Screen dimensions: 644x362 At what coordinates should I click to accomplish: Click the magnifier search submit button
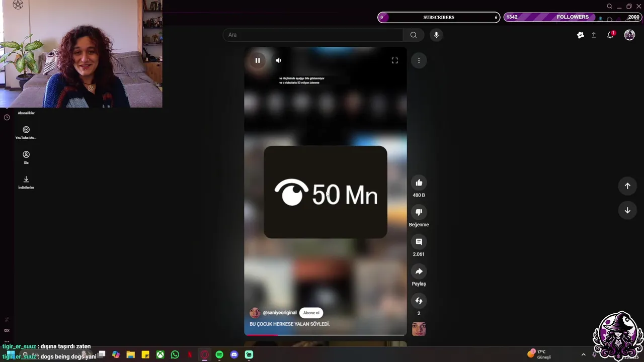[x=414, y=35]
